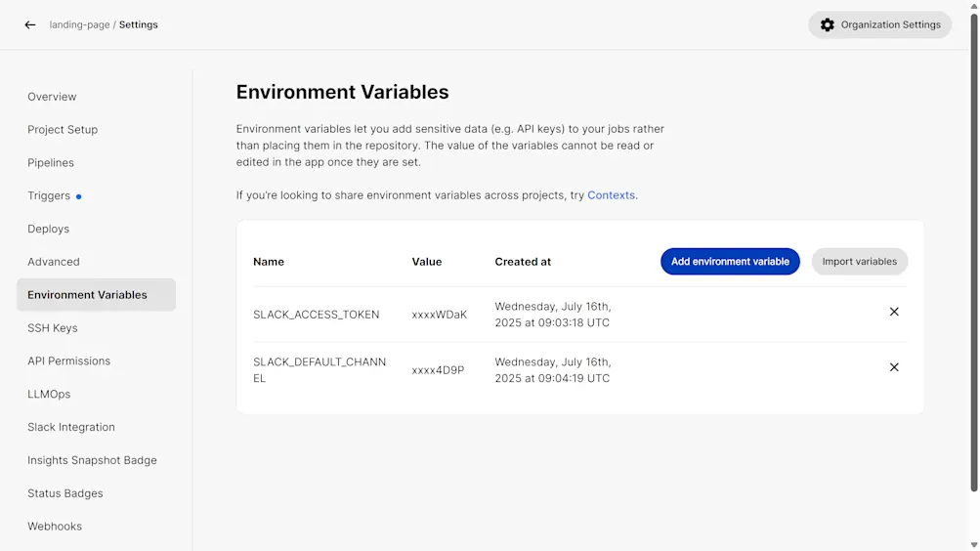Click the SLACK_ACCESS_TOKEN variable name
This screenshot has width=980, height=551.
(x=316, y=315)
